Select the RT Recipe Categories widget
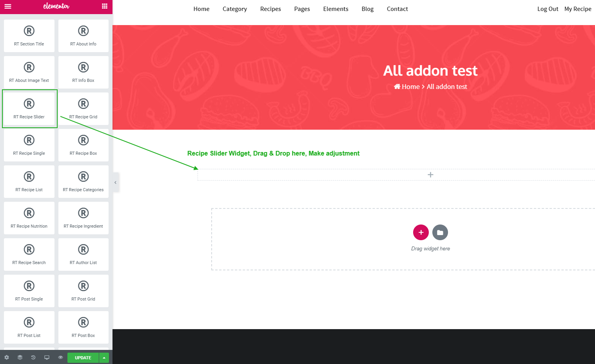Viewport: 595px width, 364px height. pos(83,181)
